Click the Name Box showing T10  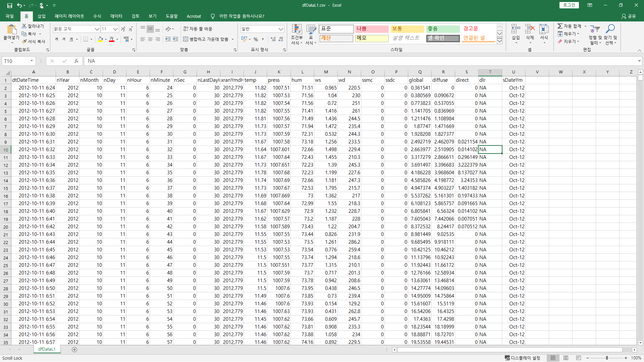pyautogui.click(x=16, y=61)
